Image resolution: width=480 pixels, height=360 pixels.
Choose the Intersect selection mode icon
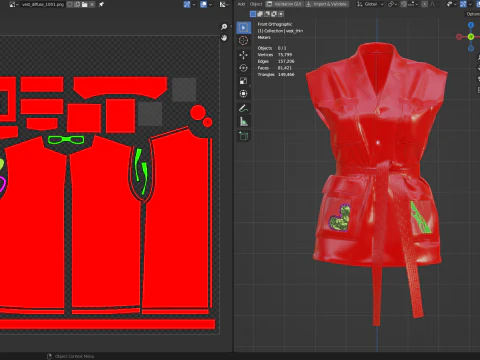pyautogui.click(x=281, y=14)
